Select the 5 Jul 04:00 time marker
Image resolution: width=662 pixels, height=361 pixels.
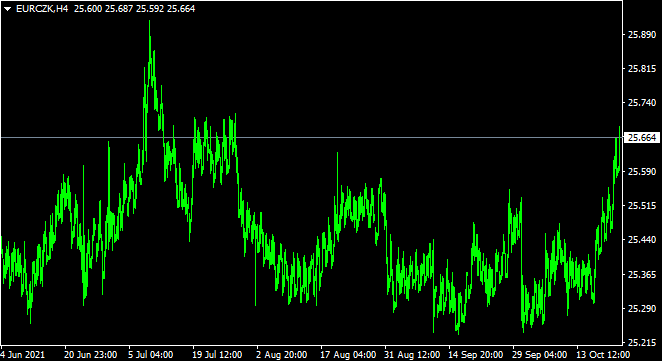(x=151, y=354)
